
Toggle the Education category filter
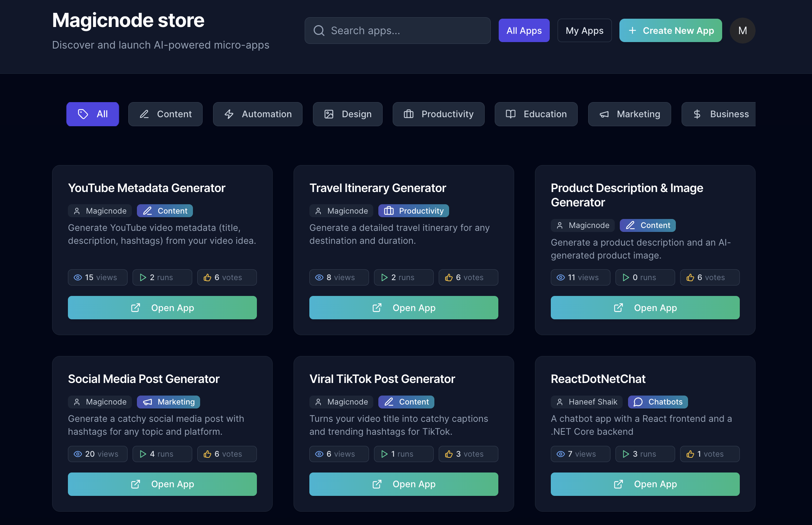[x=536, y=114]
